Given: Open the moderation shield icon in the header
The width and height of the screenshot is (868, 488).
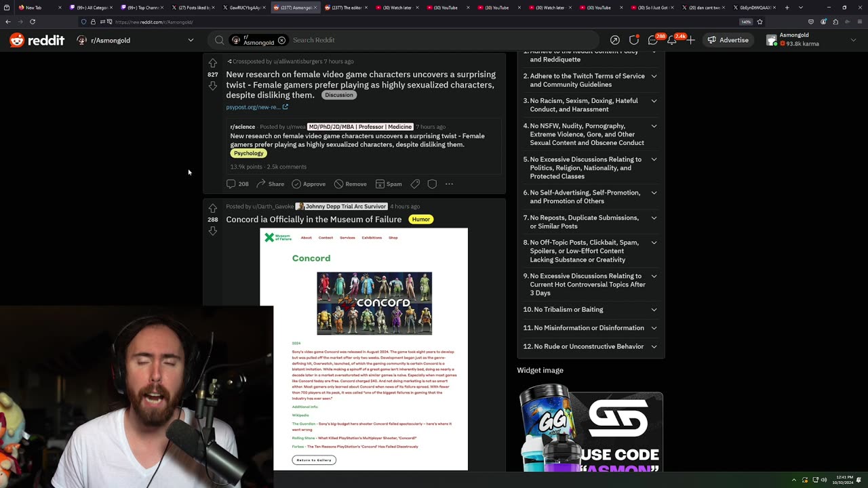Looking at the screenshot, I should click(x=634, y=40).
